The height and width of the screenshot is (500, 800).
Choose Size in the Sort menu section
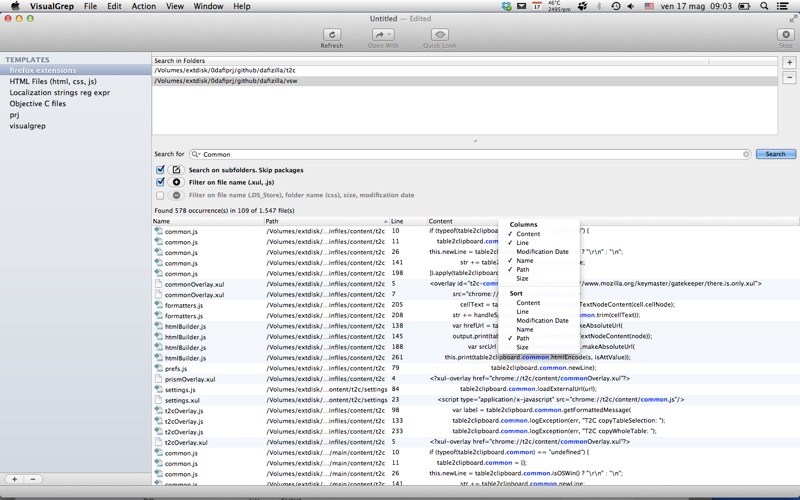[x=522, y=347]
